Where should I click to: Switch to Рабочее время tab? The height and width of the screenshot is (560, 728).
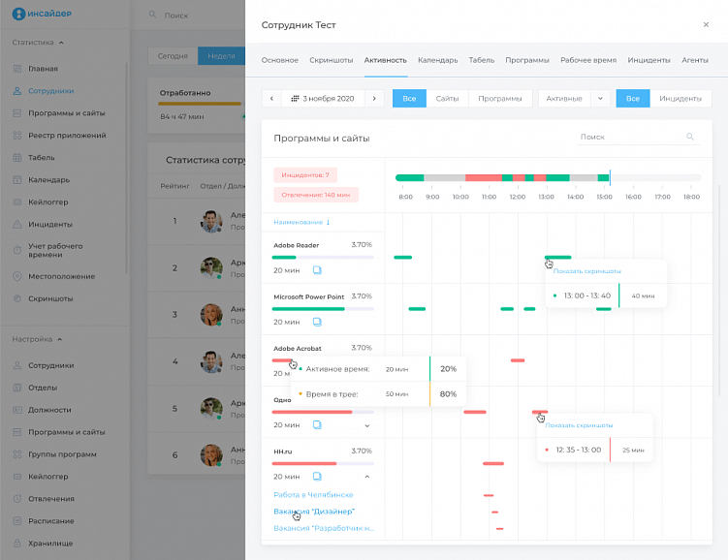click(588, 60)
